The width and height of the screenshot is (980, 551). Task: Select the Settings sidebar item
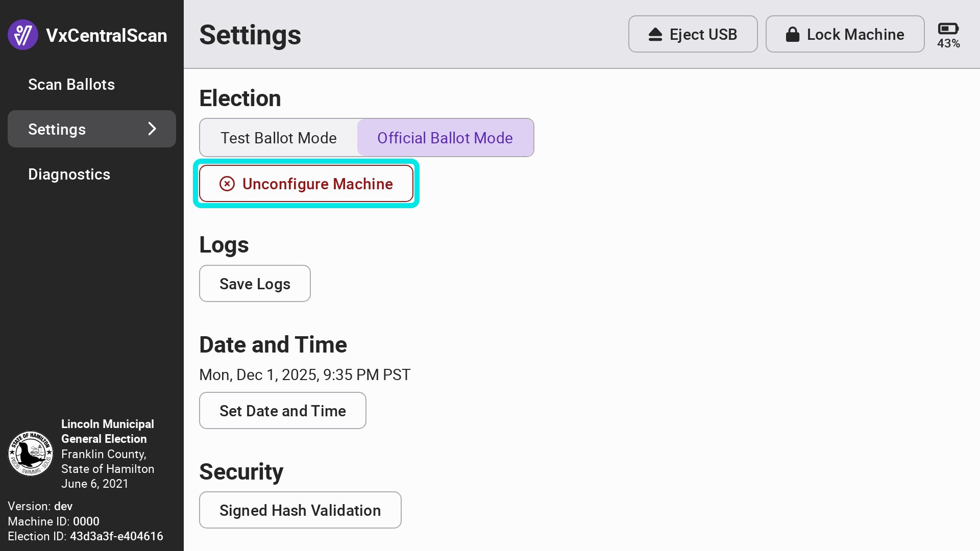pyautogui.click(x=57, y=130)
